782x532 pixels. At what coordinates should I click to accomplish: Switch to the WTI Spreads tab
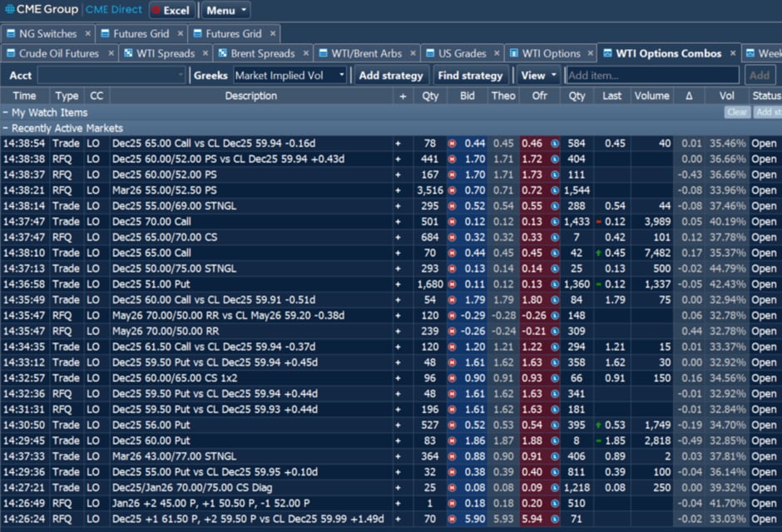tap(166, 53)
